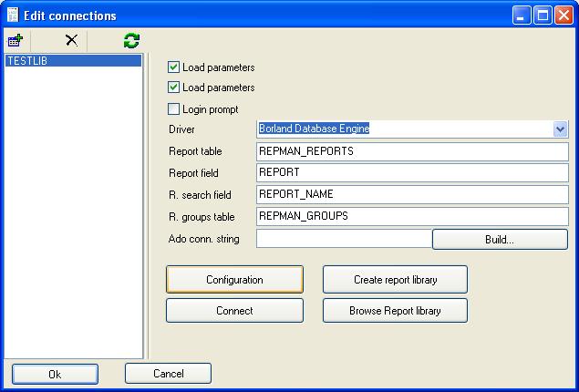Select TESTLIB in the connections list
The width and height of the screenshot is (579, 392).
(73, 61)
